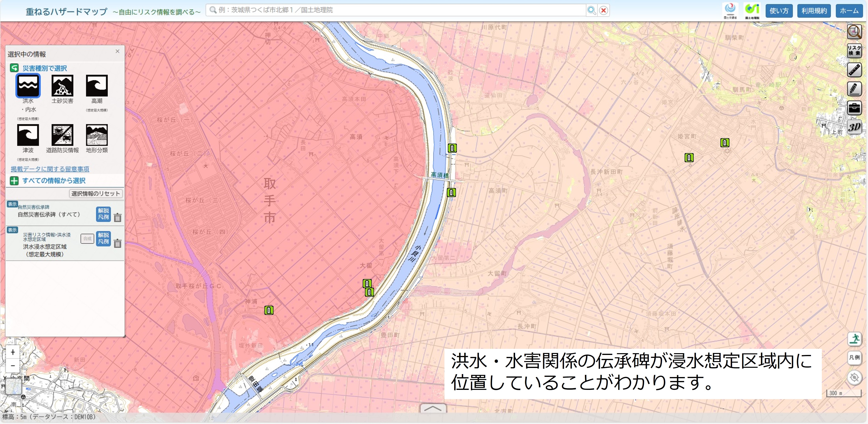Open 掲載データに関する留意事項 link
This screenshot has width=868, height=424.
click(50, 169)
